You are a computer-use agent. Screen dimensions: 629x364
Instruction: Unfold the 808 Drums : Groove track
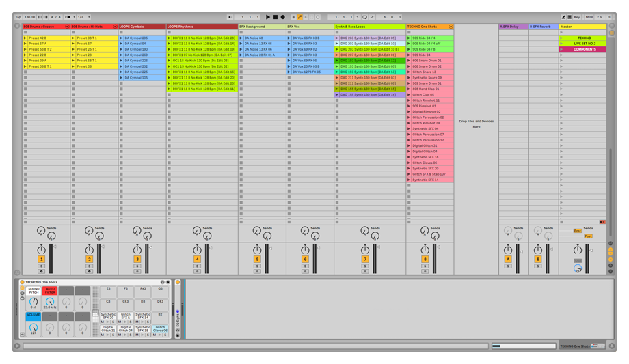coord(67,27)
